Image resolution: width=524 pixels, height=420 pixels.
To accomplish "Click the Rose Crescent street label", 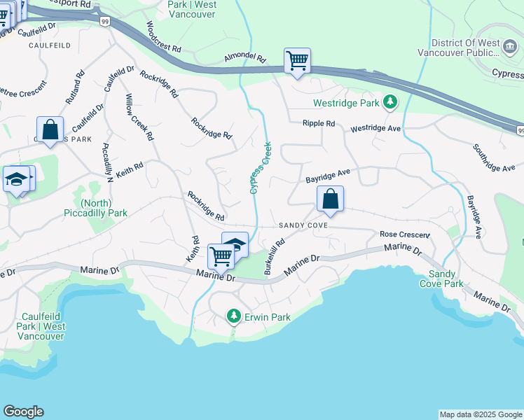I will [x=405, y=234].
